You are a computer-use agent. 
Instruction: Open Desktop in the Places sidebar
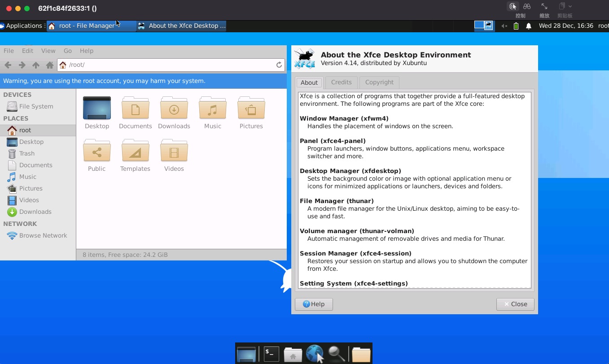coord(38,142)
